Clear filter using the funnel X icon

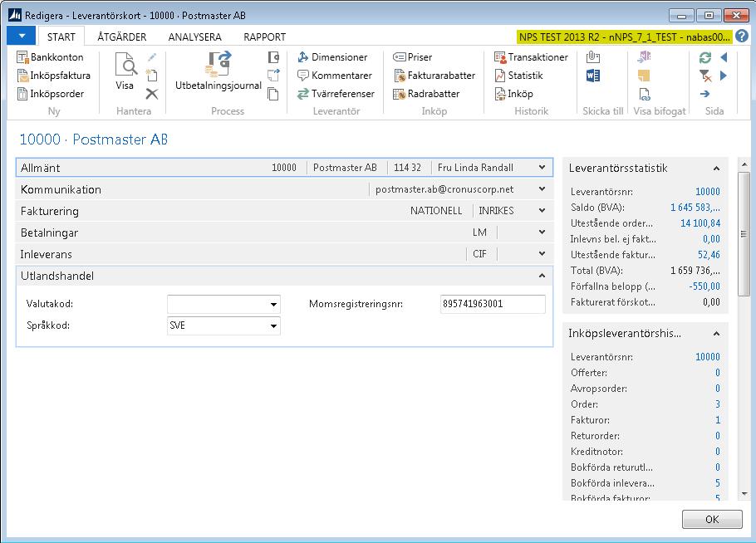[x=704, y=76]
